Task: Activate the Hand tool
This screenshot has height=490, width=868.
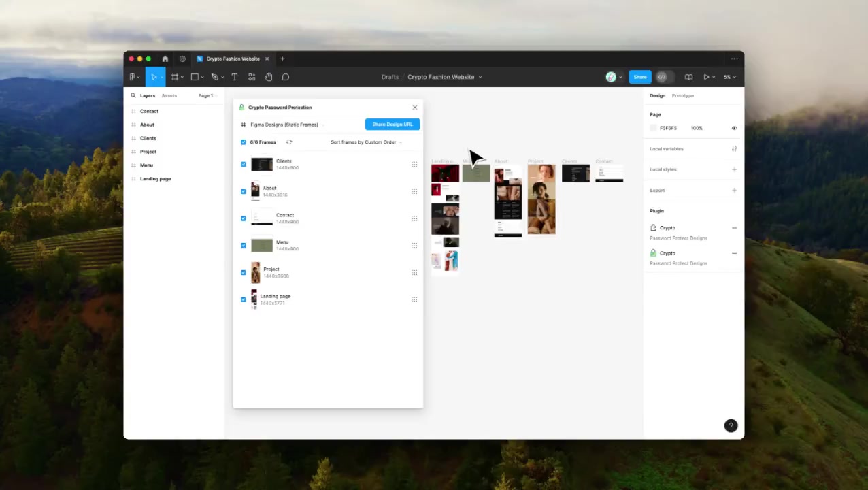Action: [x=269, y=77]
